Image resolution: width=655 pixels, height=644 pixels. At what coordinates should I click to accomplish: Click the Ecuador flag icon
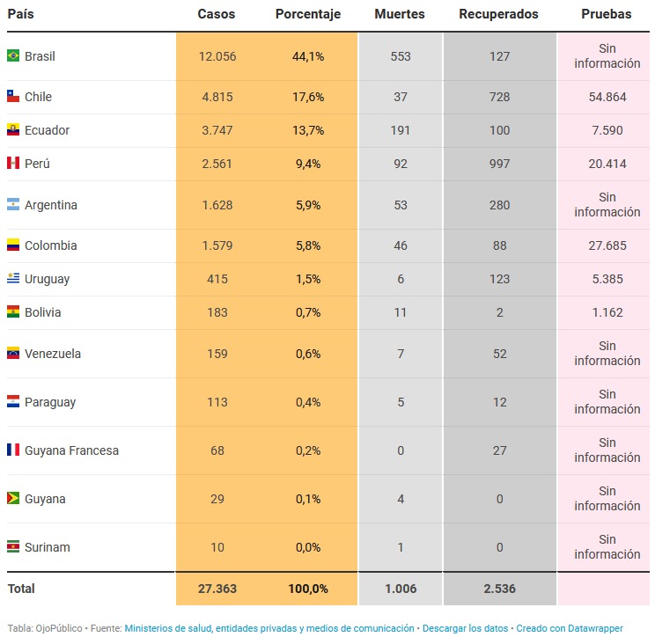point(13,130)
